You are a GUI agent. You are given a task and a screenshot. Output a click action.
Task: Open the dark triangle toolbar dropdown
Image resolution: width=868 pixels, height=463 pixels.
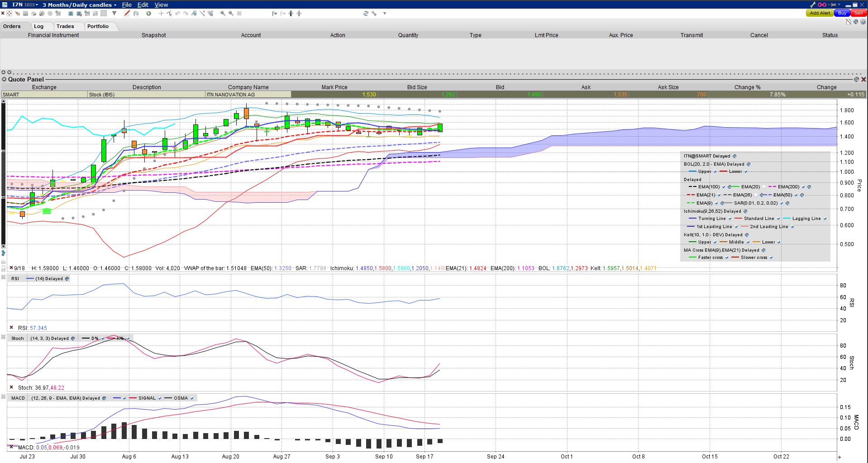[114, 13]
